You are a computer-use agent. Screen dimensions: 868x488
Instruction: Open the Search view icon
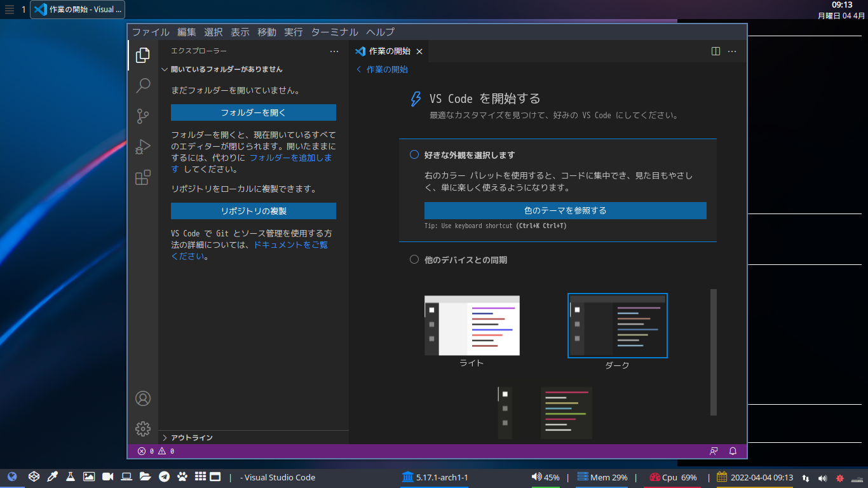pos(143,85)
